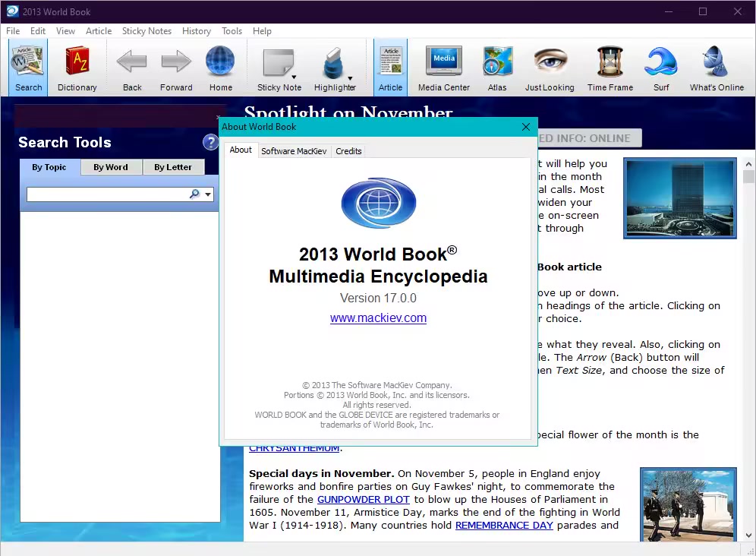The height and width of the screenshot is (556, 756).
Task: Click the Surf wave icon
Action: tap(661, 68)
